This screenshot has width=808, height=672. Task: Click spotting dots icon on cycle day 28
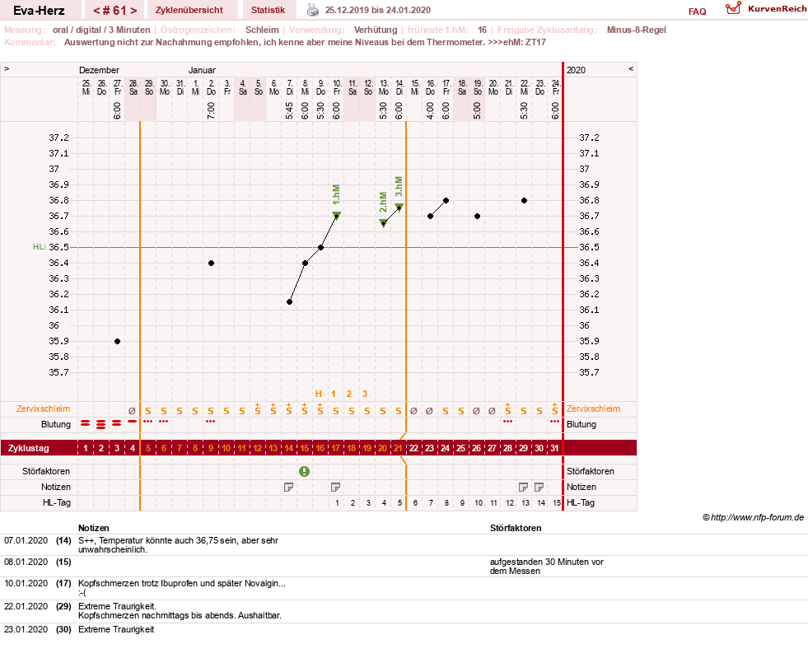pos(507,421)
